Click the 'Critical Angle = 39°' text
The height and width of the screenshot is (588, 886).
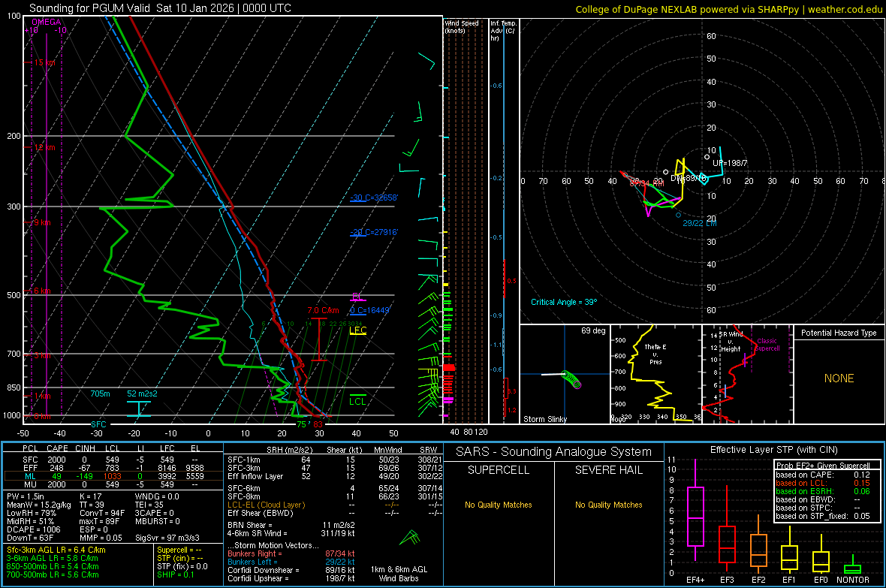click(x=564, y=302)
